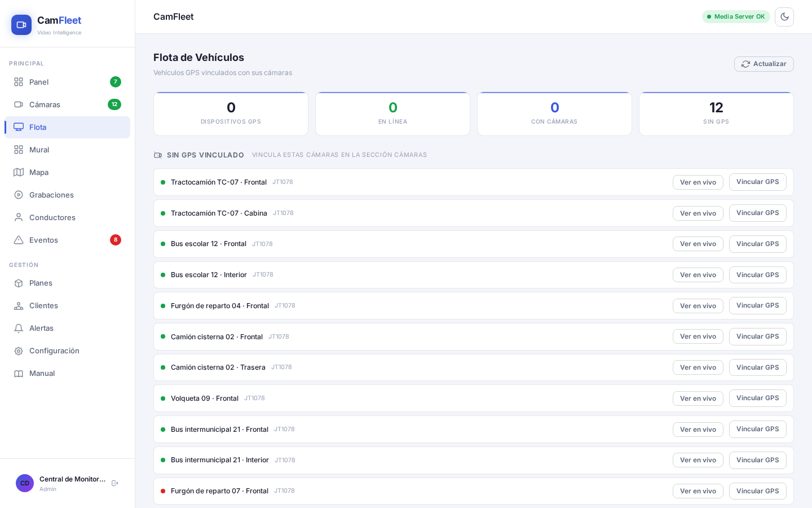Click the logout icon beside Admin profile

pos(115,483)
